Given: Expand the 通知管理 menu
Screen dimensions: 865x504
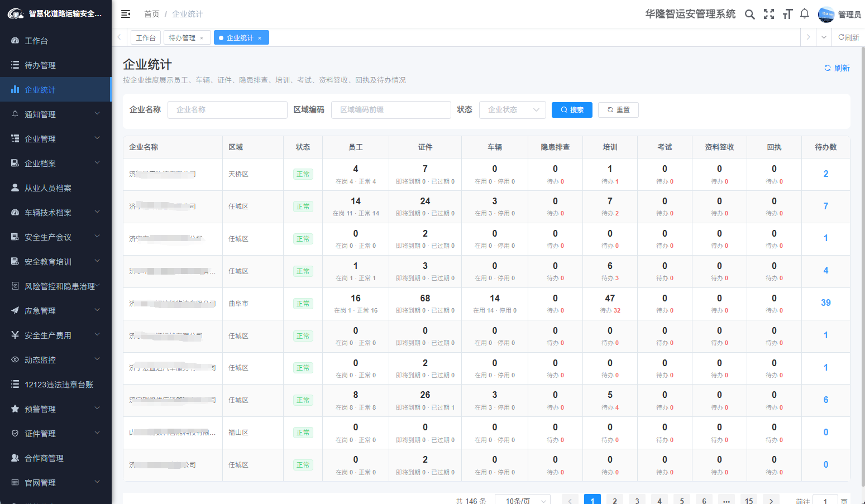Looking at the screenshot, I should point(56,114).
